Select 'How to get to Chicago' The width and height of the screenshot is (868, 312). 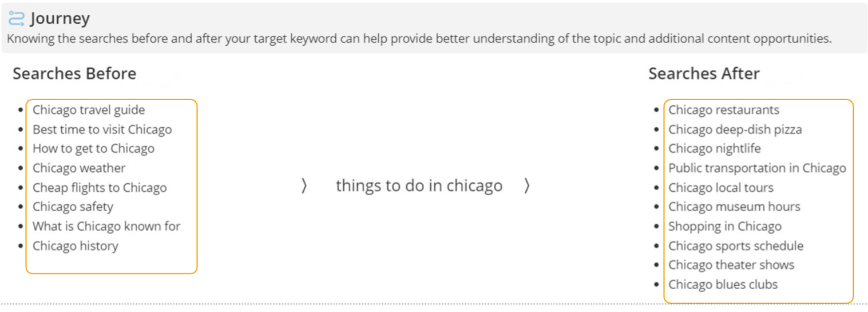(93, 149)
